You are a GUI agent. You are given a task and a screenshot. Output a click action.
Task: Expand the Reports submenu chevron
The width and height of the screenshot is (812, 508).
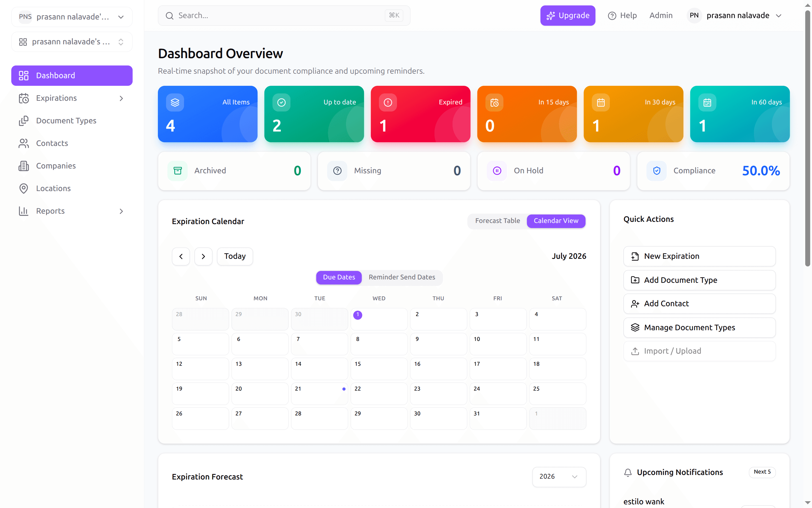coord(121,211)
